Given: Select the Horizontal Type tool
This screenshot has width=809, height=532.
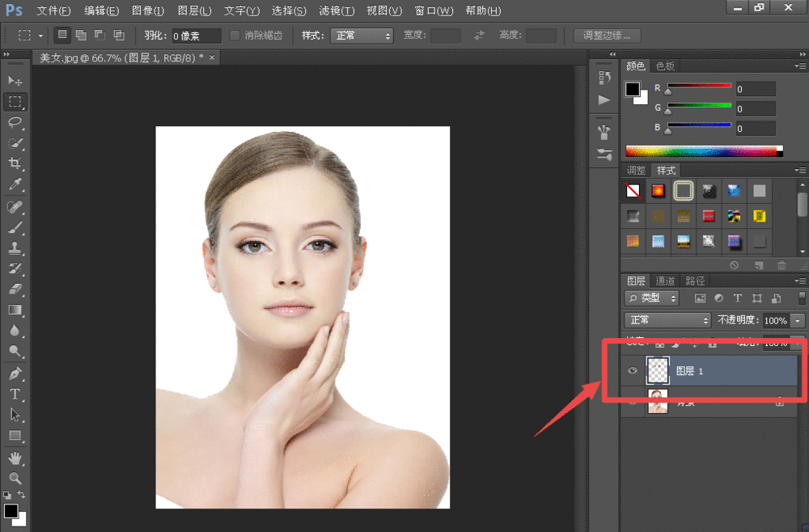Looking at the screenshot, I should pos(15,395).
